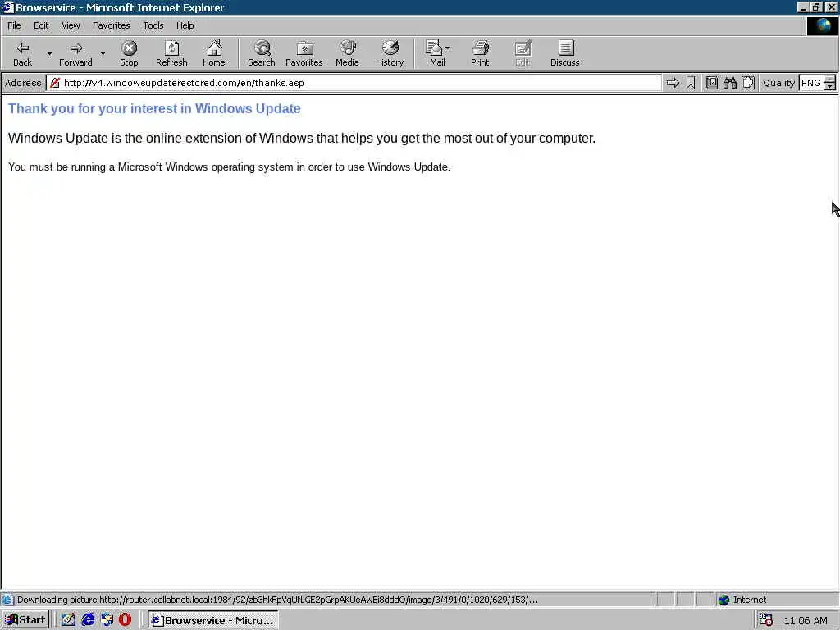Image resolution: width=840 pixels, height=630 pixels.
Task: Go back using the Back button
Action: (x=22, y=53)
